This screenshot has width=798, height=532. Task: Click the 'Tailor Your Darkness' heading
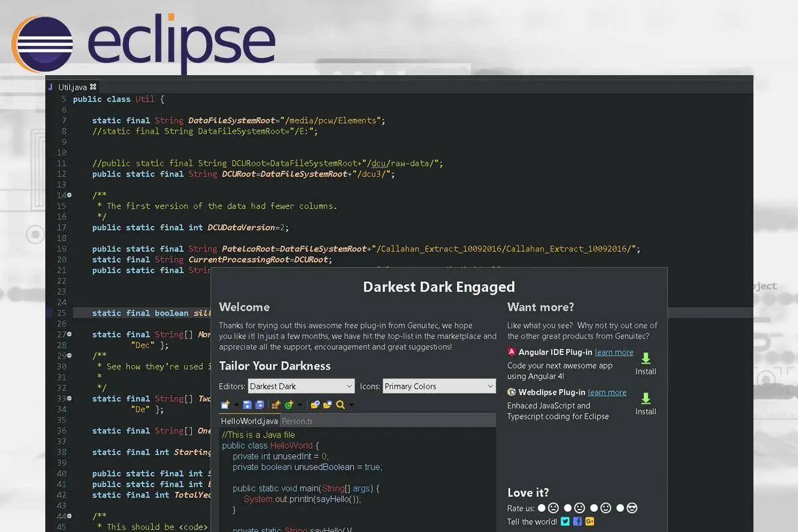click(x=275, y=366)
